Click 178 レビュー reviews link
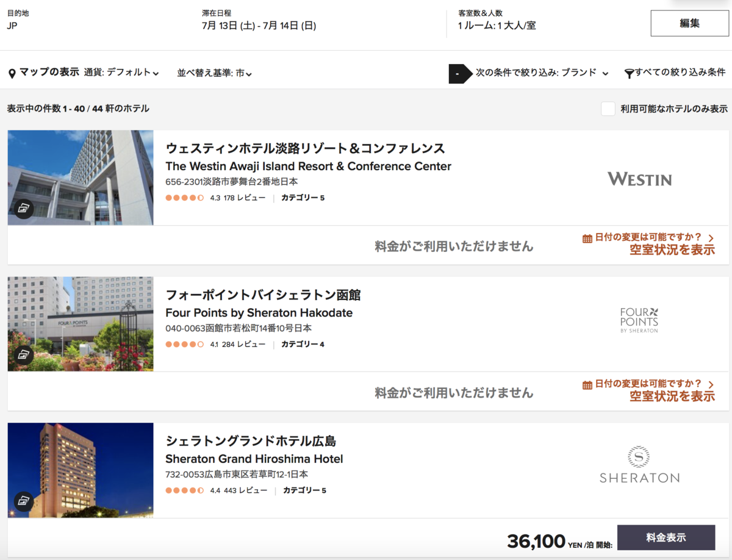This screenshot has width=732, height=560. (245, 198)
